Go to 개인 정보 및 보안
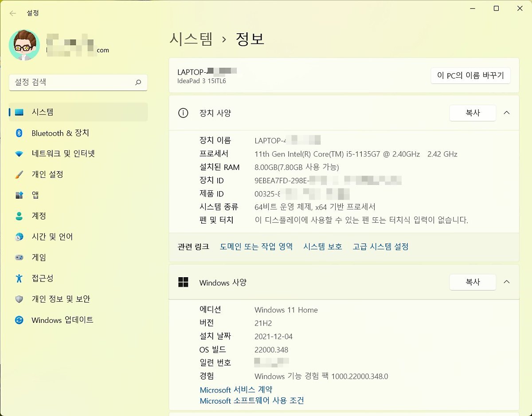Image resolution: width=532 pixels, height=416 pixels. 78,299
